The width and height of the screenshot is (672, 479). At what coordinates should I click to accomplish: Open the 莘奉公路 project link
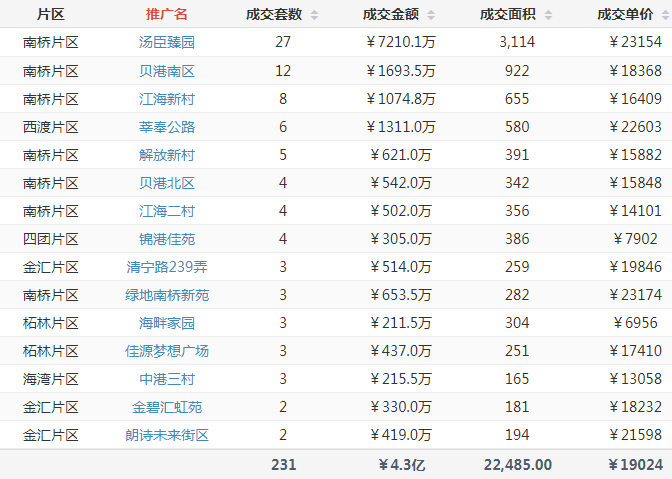click(x=167, y=127)
